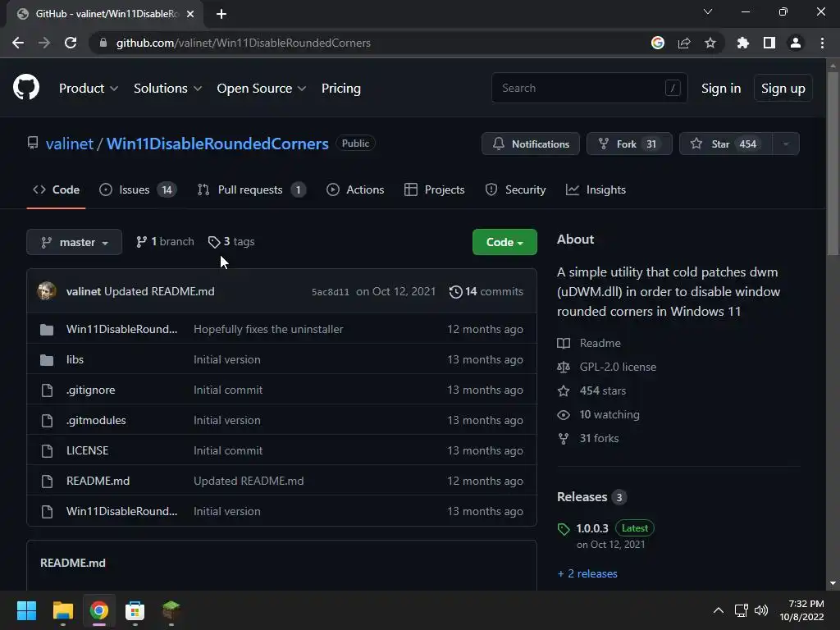
Task: Open the .gitmodules file
Action: click(x=96, y=420)
